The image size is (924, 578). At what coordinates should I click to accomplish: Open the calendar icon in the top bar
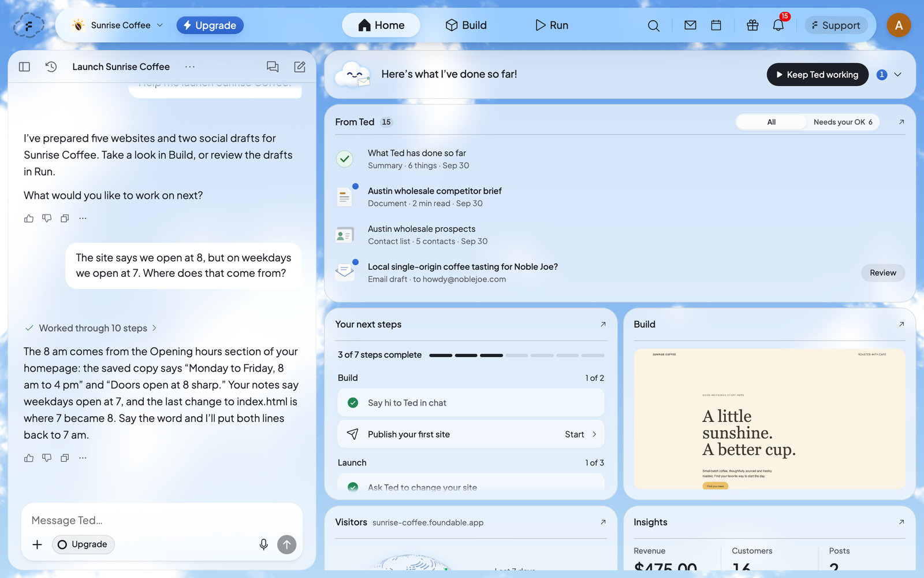(716, 25)
